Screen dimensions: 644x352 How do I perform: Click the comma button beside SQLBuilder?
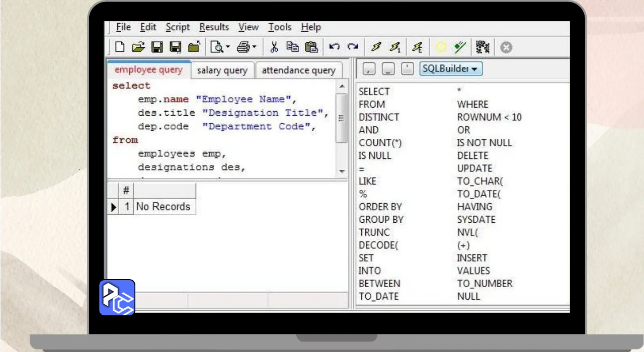(x=368, y=69)
